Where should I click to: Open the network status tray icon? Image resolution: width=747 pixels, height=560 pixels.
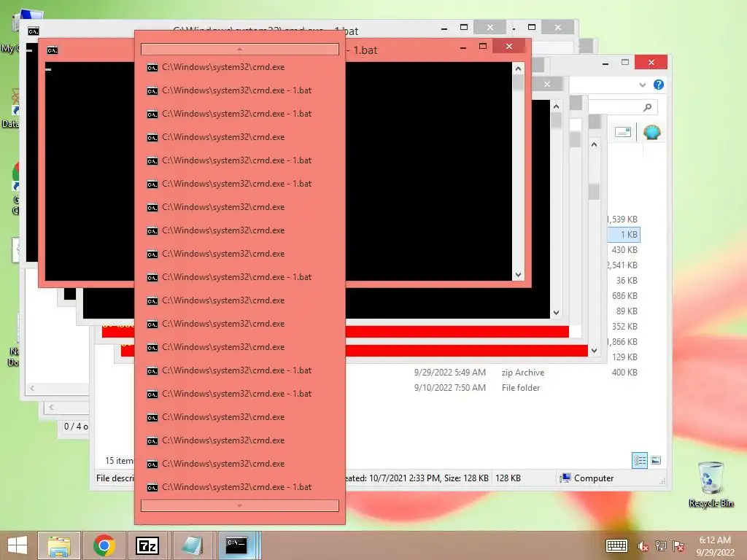coord(660,546)
